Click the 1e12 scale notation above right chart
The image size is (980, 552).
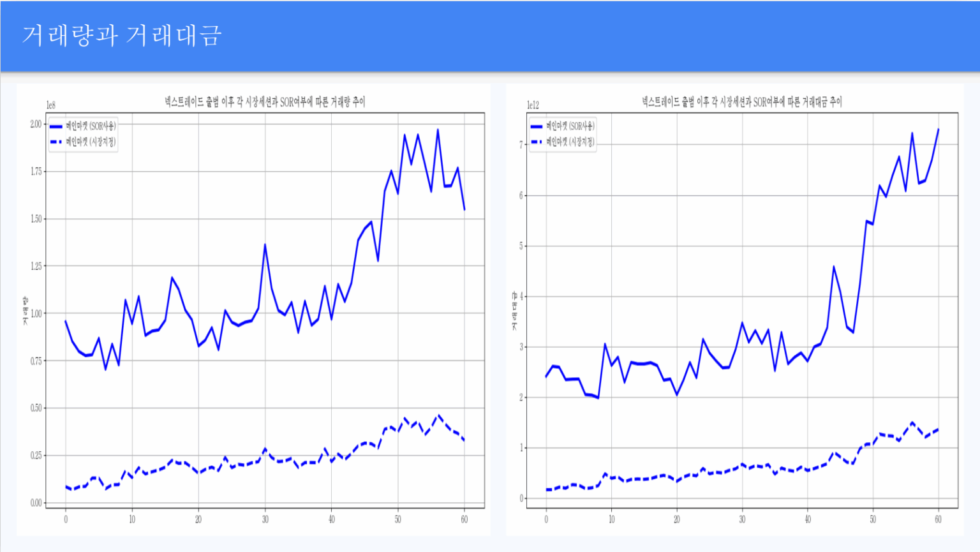(533, 105)
